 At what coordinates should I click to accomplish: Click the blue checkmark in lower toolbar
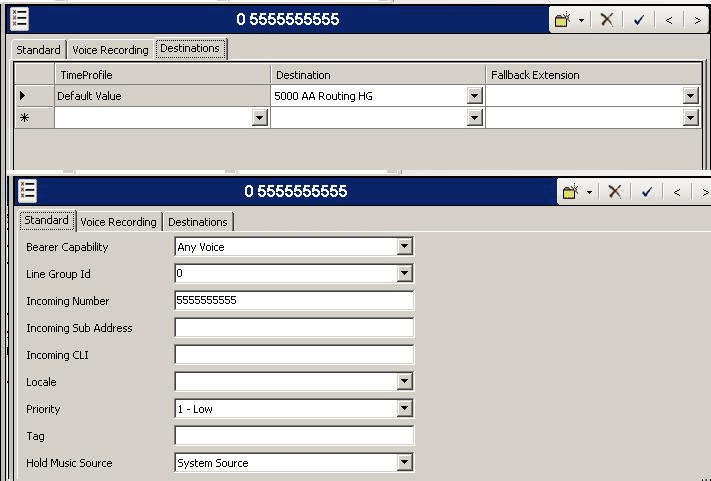coord(647,192)
